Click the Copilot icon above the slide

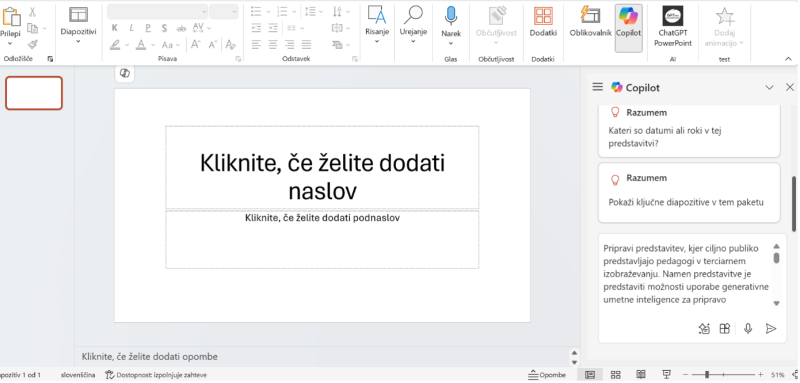tap(124, 74)
